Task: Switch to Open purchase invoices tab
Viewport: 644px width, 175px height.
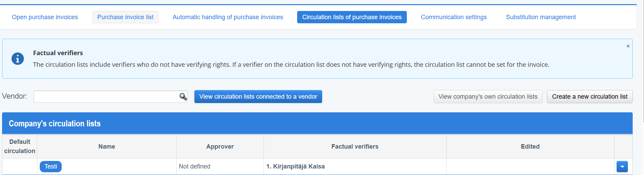Action: [x=45, y=17]
